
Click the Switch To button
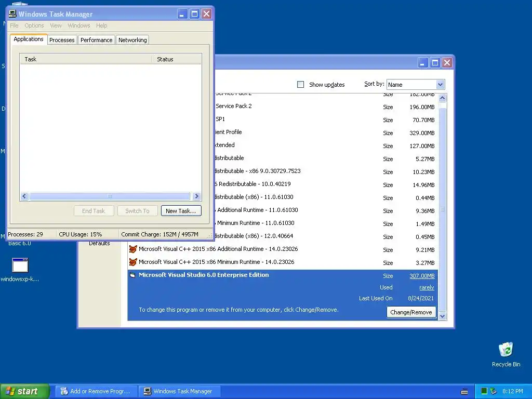tap(137, 211)
